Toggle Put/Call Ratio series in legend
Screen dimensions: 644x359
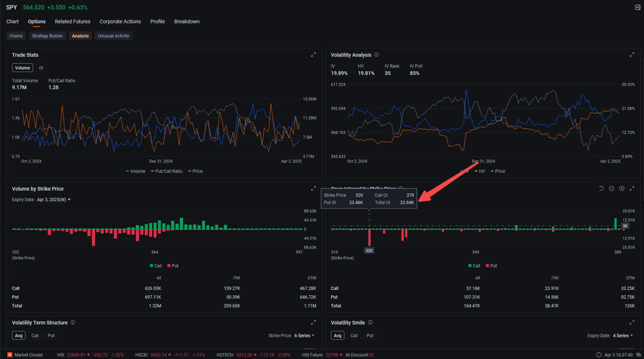point(167,171)
